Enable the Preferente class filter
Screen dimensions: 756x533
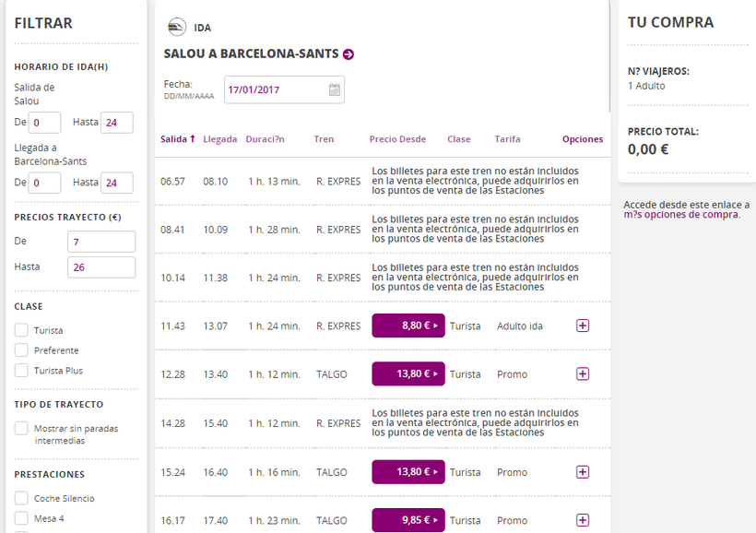(21, 350)
